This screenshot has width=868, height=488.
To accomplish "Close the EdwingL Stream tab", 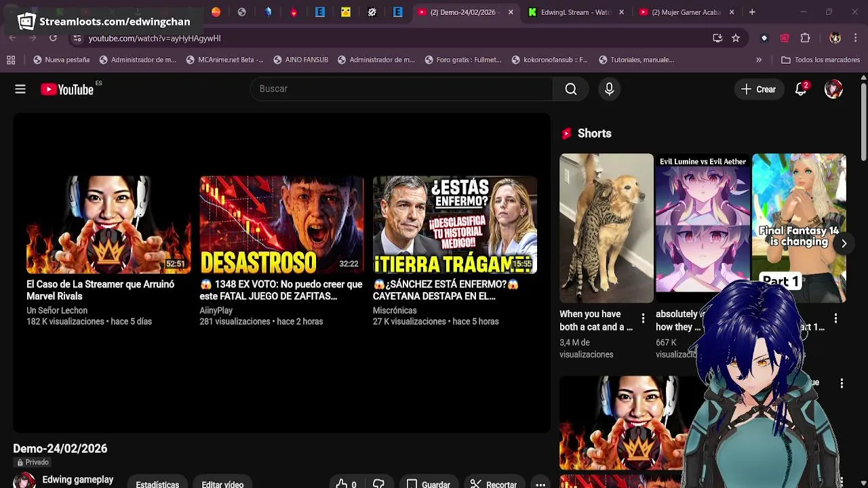I will [621, 12].
